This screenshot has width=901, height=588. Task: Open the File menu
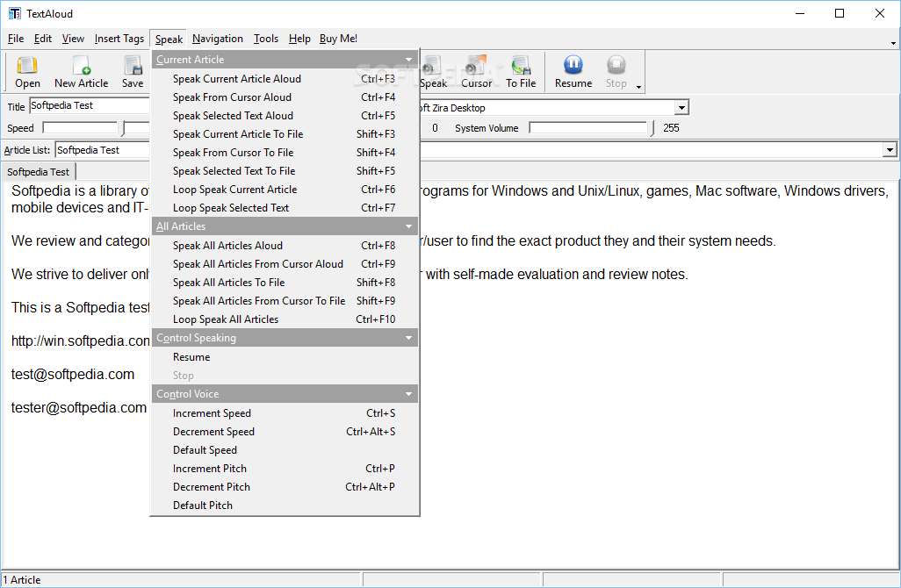[x=16, y=39]
